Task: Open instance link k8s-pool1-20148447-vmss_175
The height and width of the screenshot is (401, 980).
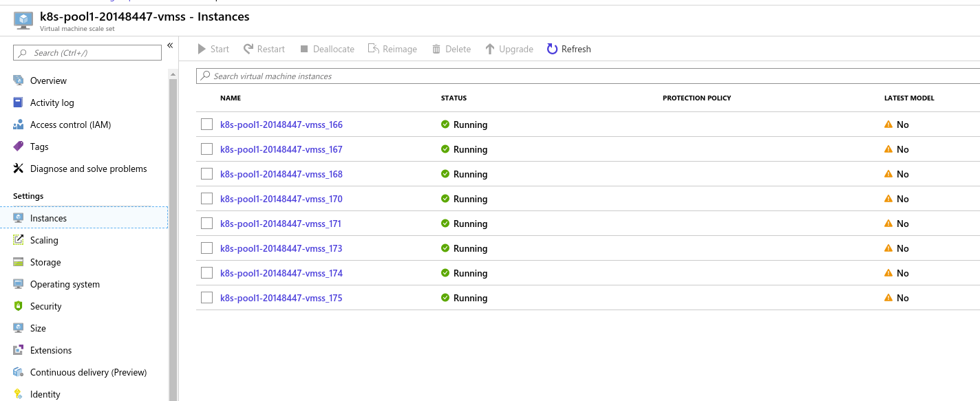Action: [x=281, y=298]
